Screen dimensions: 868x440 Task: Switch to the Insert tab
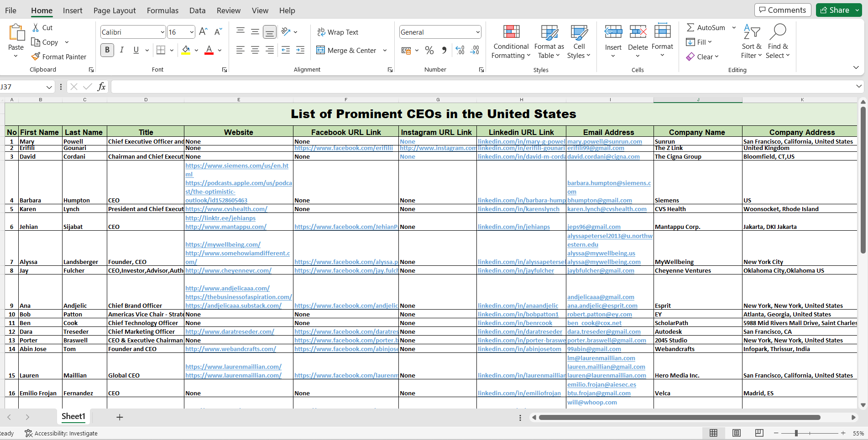(x=73, y=10)
